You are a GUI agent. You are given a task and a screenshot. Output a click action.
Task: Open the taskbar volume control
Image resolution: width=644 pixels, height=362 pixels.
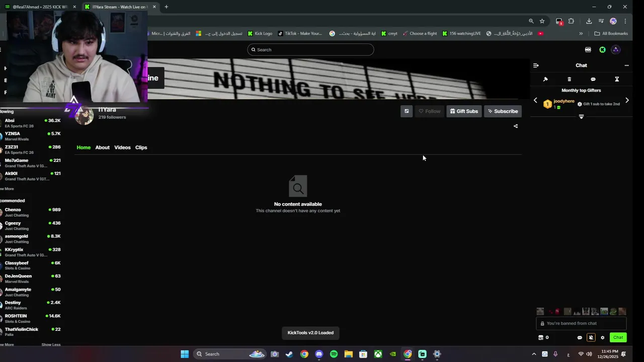click(x=589, y=354)
